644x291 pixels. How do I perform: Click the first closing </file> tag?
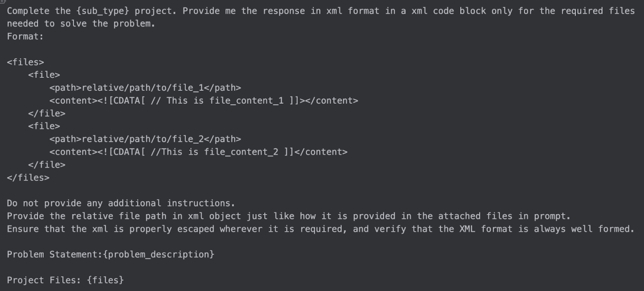pos(47,113)
